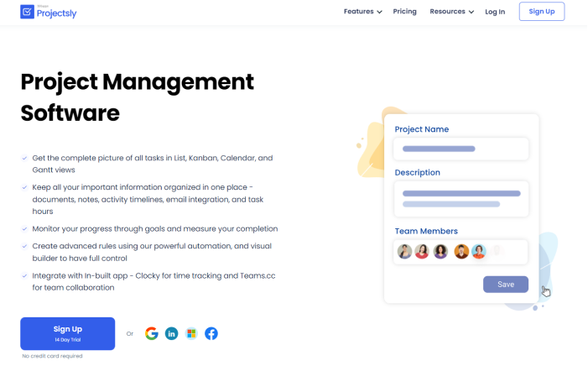Click the chevron next to Features
This screenshot has height=366, width=588.
tap(379, 13)
